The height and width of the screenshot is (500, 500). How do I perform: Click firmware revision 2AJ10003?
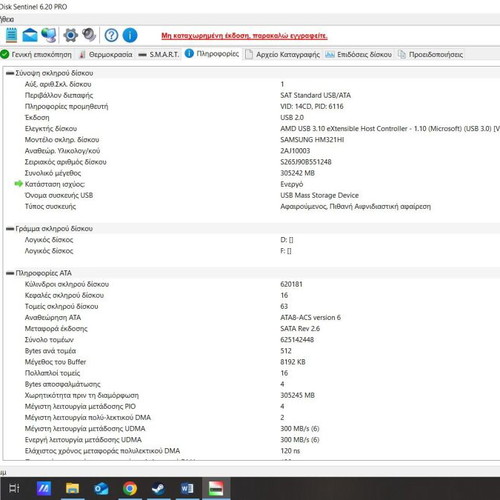(295, 151)
